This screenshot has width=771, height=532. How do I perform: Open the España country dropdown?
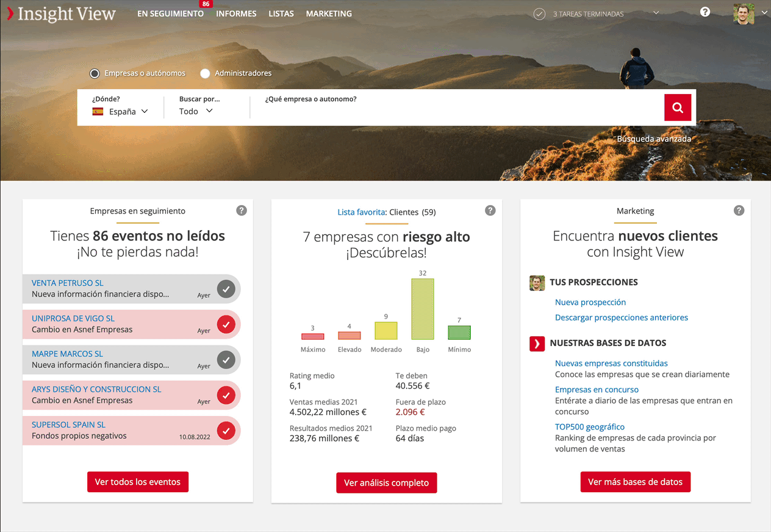tap(120, 112)
